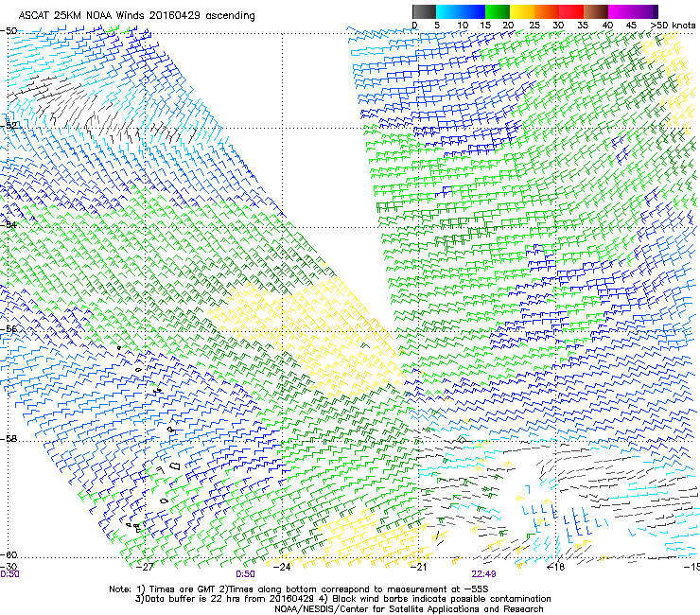Image resolution: width=700 pixels, height=615 pixels.
Task: Select the cyan-to-blue 5–15 knots legend swatch
Action: click(461, 11)
